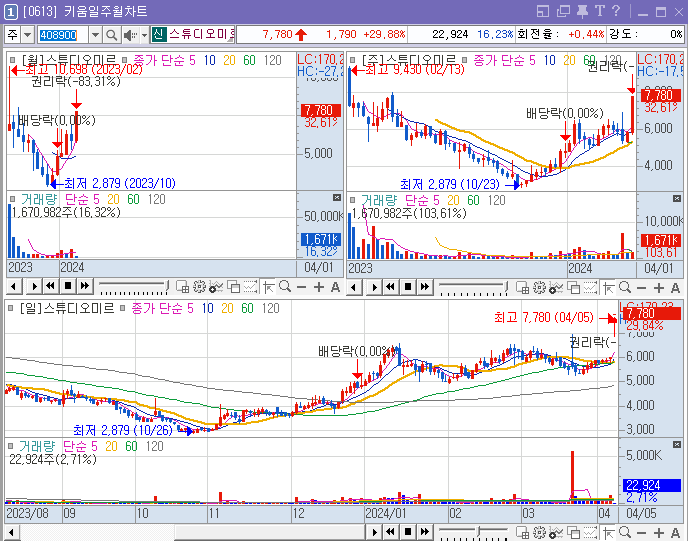Viewport: 688px width, 541px height.
Task: Click the weekly chart add indicator icon
Action: [x=556, y=287]
